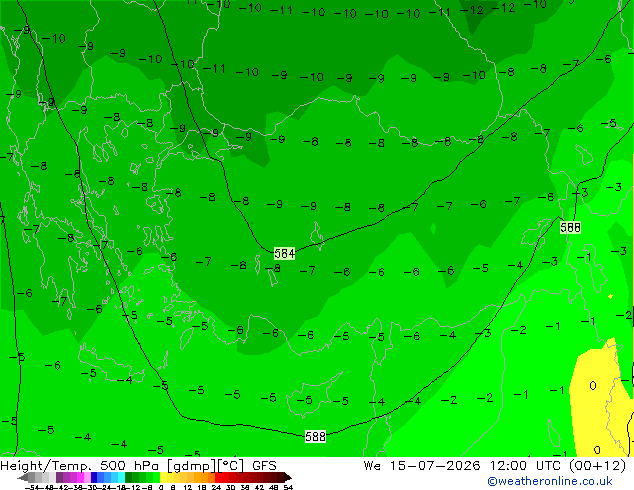The height and width of the screenshot is (490, 634).
Task: Click the legend tick label '24'
Action: 216,487
